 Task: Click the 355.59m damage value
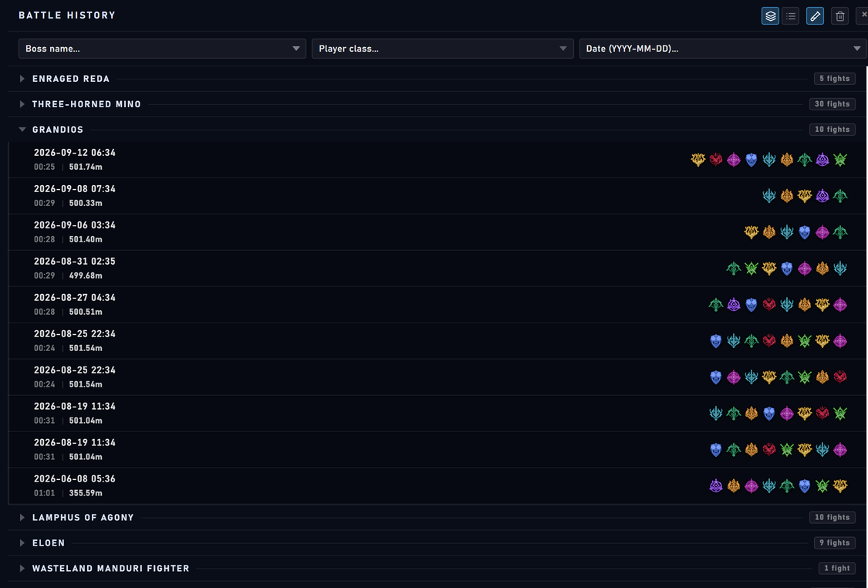pyautogui.click(x=86, y=493)
